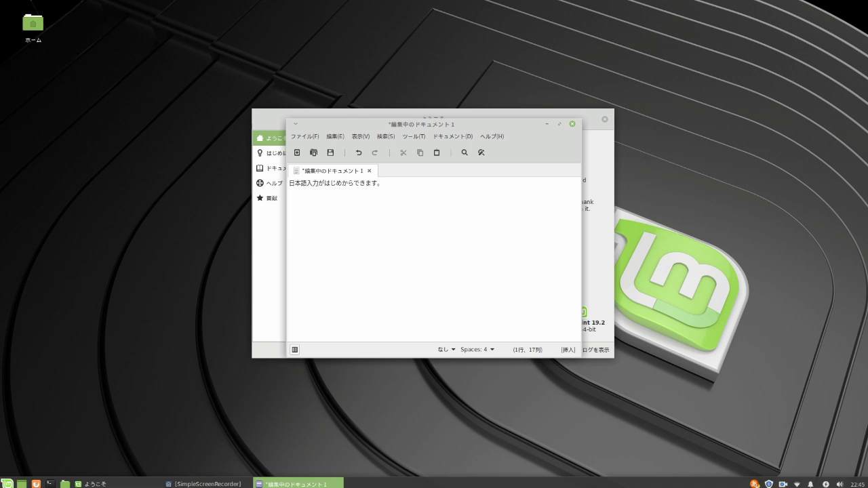Toggle overwrite mode via the 挿入 indicator
Viewport: 868px width, 488px height.
(567, 349)
